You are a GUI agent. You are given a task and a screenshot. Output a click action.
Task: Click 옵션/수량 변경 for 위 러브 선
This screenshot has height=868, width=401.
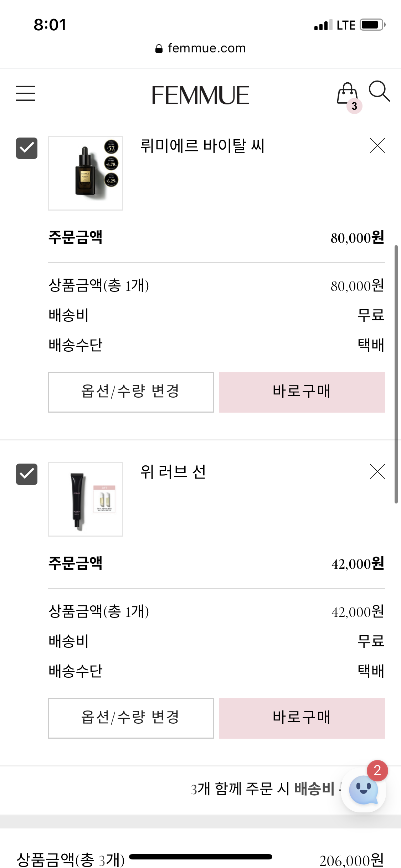pyautogui.click(x=131, y=718)
